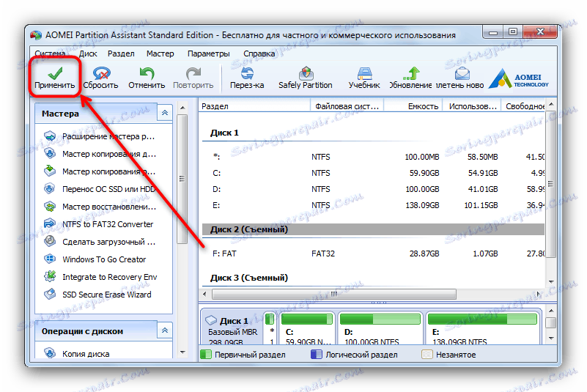This screenshot has width=587, height=392.
Task: Click left sidebar scroll-down arrow
Action: pyautogui.click(x=182, y=352)
